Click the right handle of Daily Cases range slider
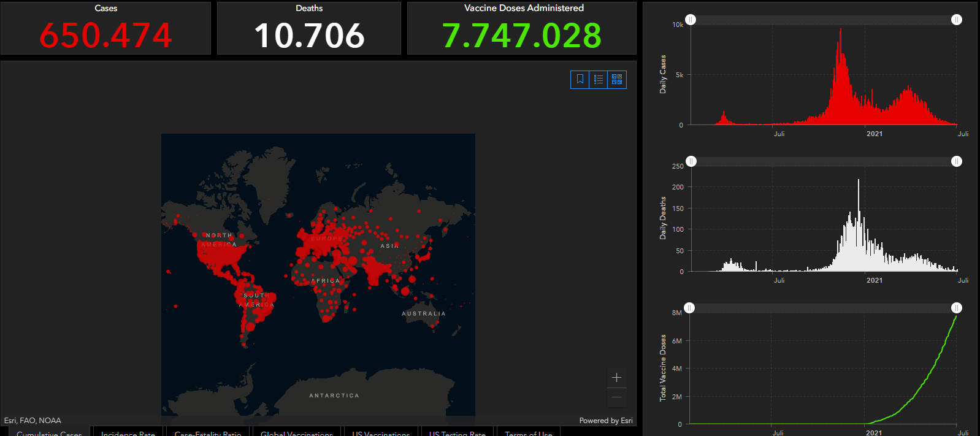The image size is (980, 436). click(x=957, y=20)
